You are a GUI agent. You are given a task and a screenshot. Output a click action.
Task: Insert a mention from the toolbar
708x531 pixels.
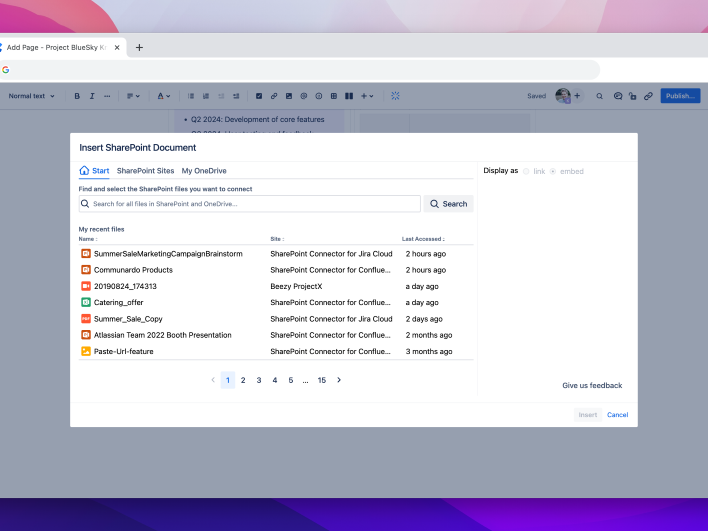pyautogui.click(x=304, y=96)
